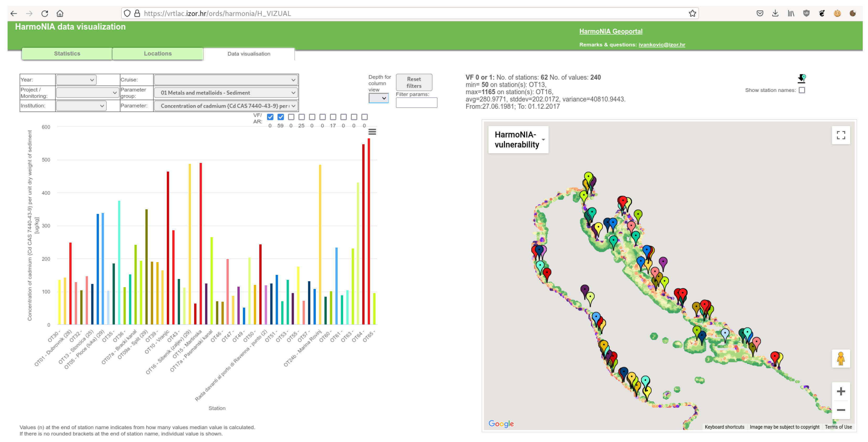
Task: Expand the Year dropdown
Action: (76, 80)
